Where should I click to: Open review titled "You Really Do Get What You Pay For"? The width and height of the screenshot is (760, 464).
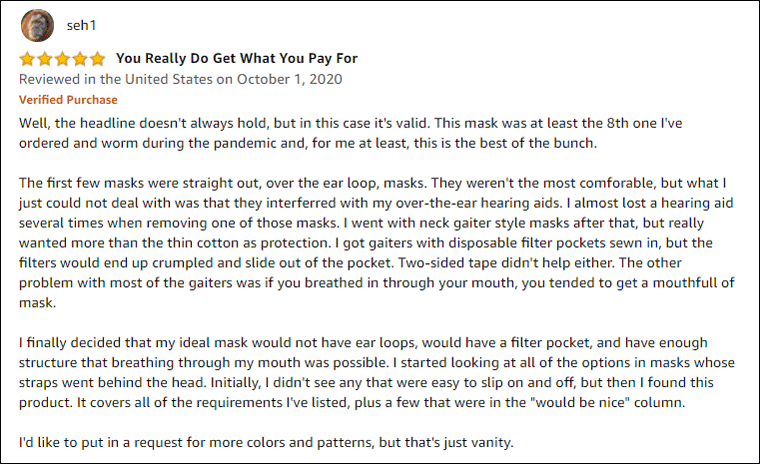[236, 58]
